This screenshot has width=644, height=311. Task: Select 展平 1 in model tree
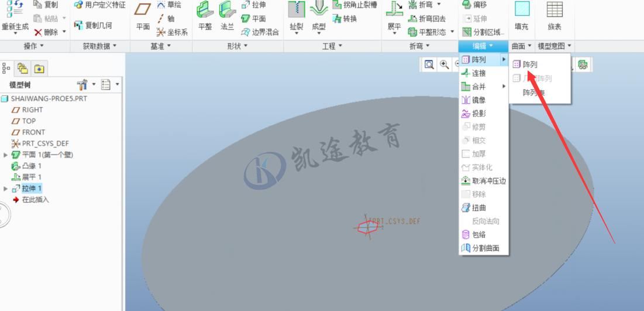[27, 177]
